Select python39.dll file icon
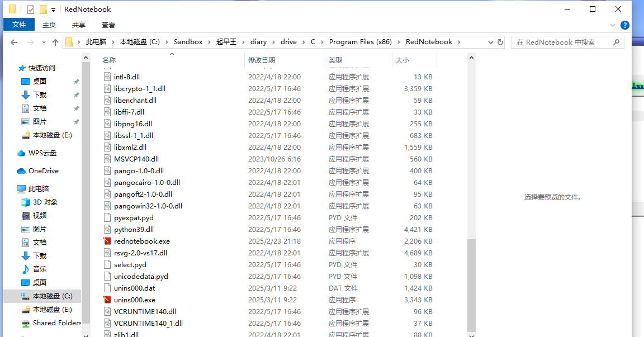This screenshot has width=644, height=337. (x=107, y=230)
